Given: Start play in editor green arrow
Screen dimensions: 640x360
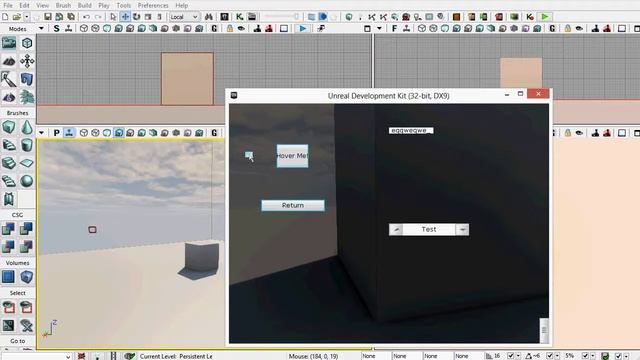Looking at the screenshot, I should tap(544, 17).
